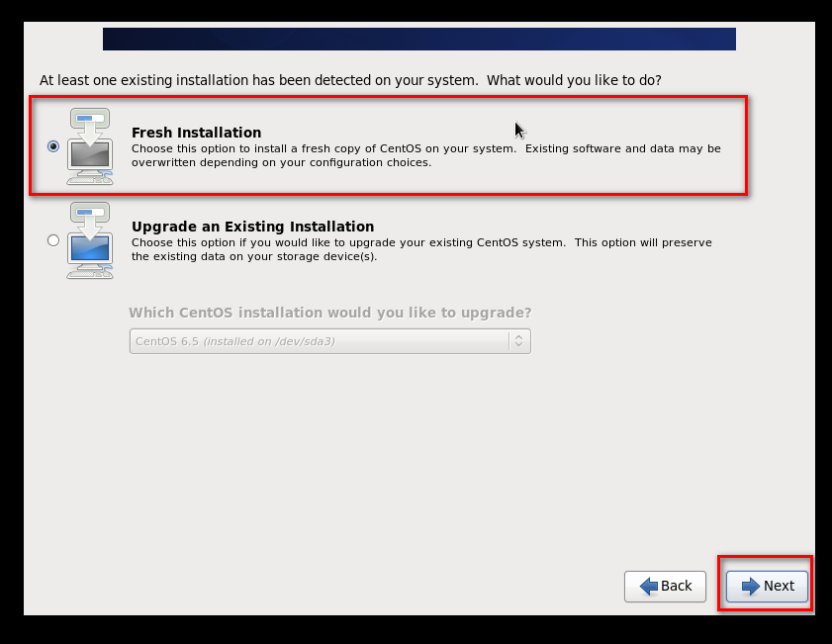
Task: Go Back to the previous screen
Action: point(666,587)
